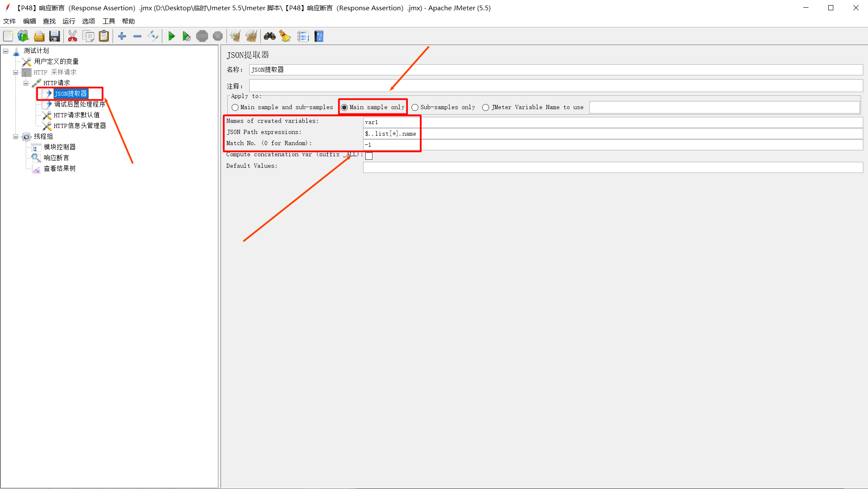This screenshot has width=868, height=489.
Task: Click the Function Helper list icon
Action: point(303,36)
